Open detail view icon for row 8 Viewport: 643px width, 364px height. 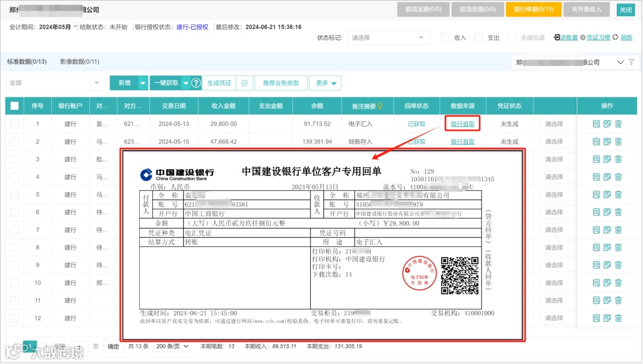(596, 247)
